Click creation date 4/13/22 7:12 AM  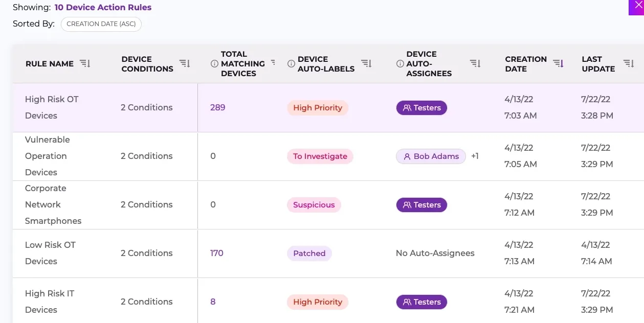pyautogui.click(x=521, y=204)
